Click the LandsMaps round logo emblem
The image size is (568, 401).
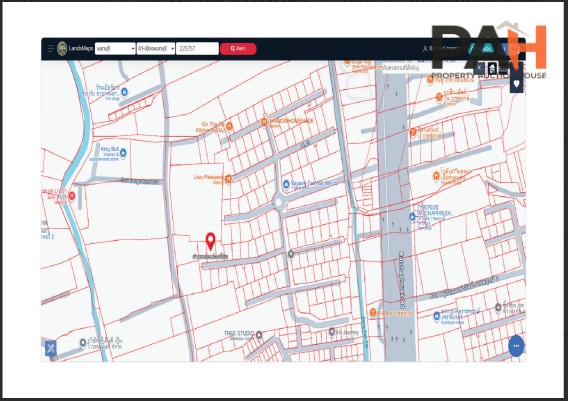62,49
